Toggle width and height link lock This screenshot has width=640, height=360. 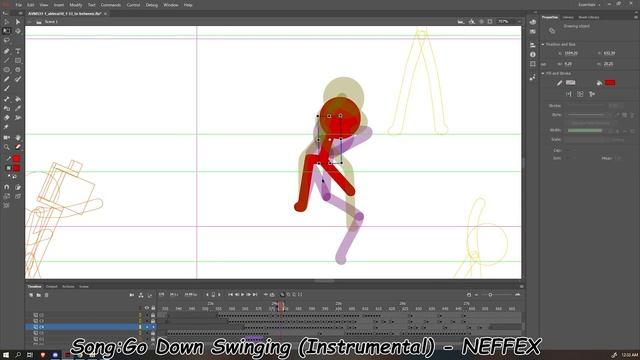[x=544, y=64]
